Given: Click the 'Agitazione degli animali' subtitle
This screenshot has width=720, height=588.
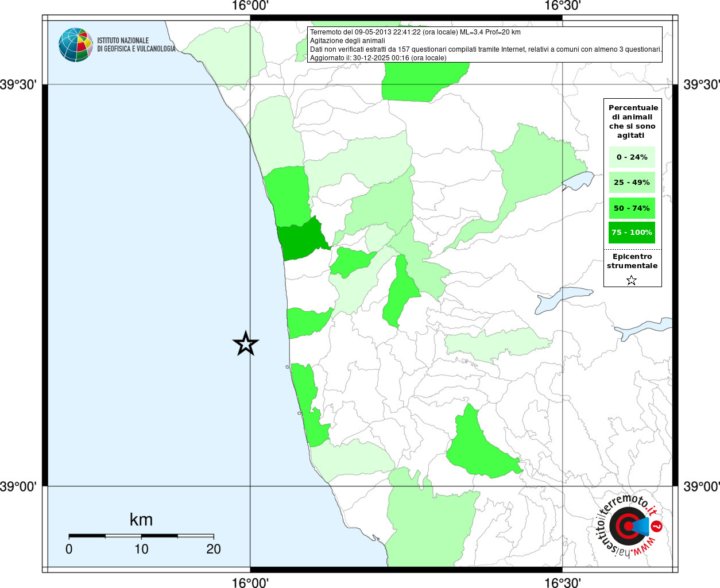Looking at the screenshot, I should click(x=347, y=41).
